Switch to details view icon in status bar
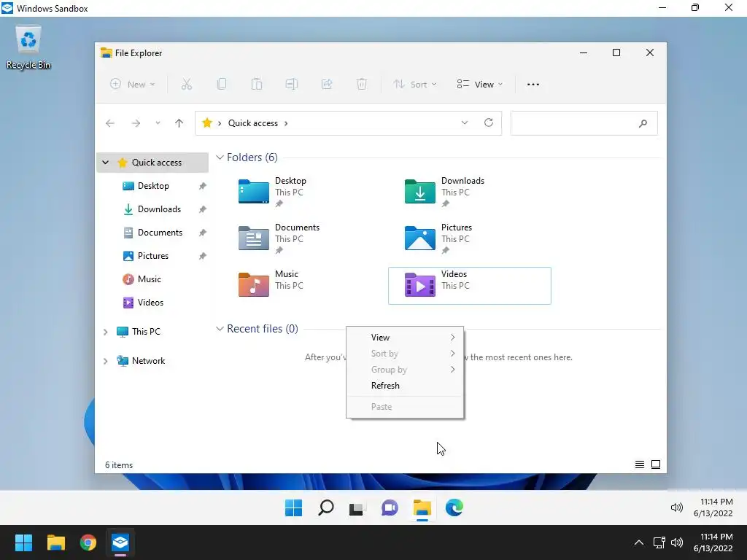This screenshot has width=747, height=560. click(x=640, y=464)
